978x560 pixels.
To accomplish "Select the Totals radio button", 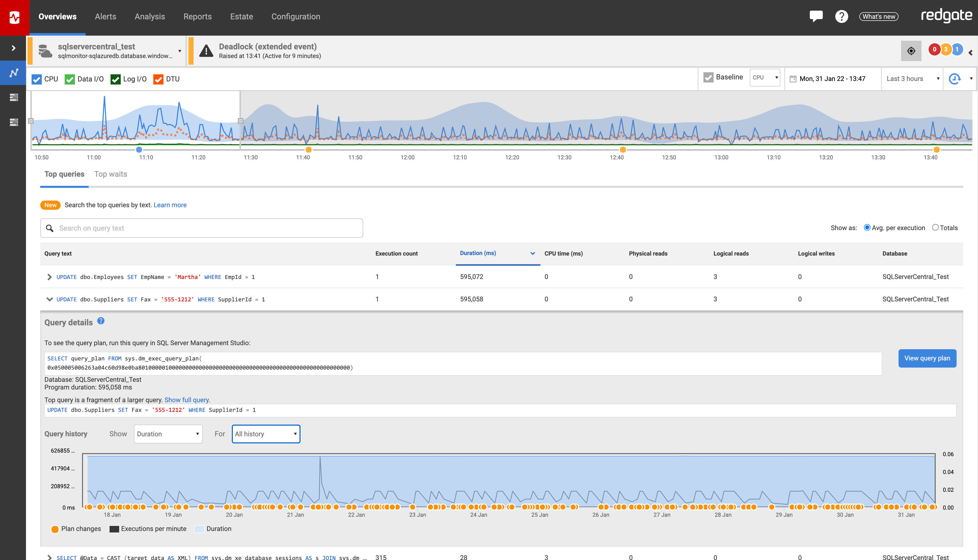I will coord(935,228).
